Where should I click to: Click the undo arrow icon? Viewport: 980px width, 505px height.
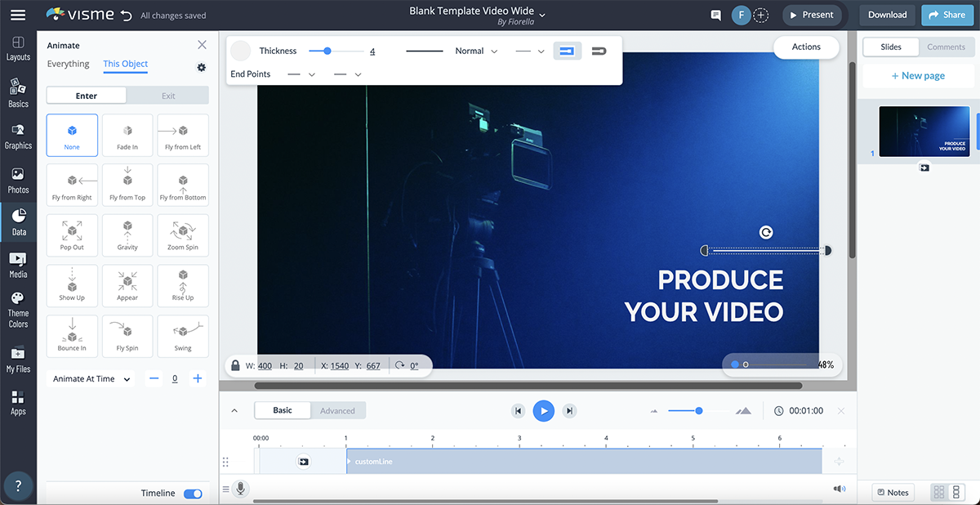coord(125,15)
